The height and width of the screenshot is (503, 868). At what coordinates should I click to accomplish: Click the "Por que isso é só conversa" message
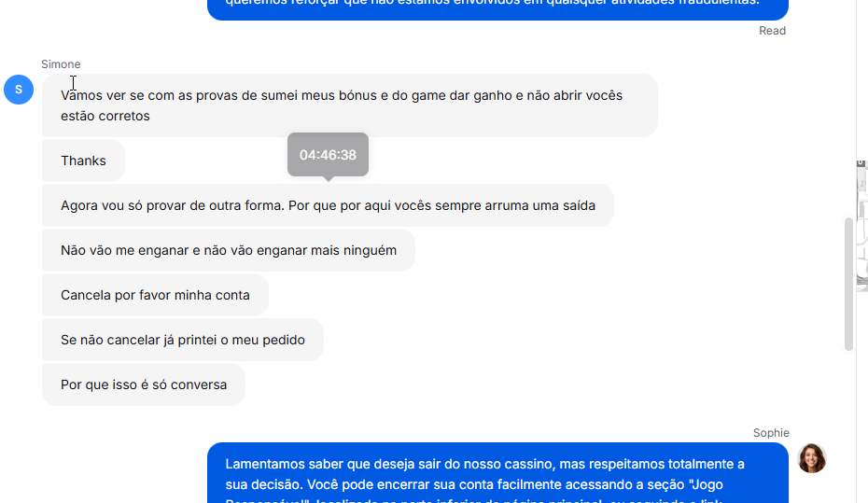pyautogui.click(x=144, y=384)
